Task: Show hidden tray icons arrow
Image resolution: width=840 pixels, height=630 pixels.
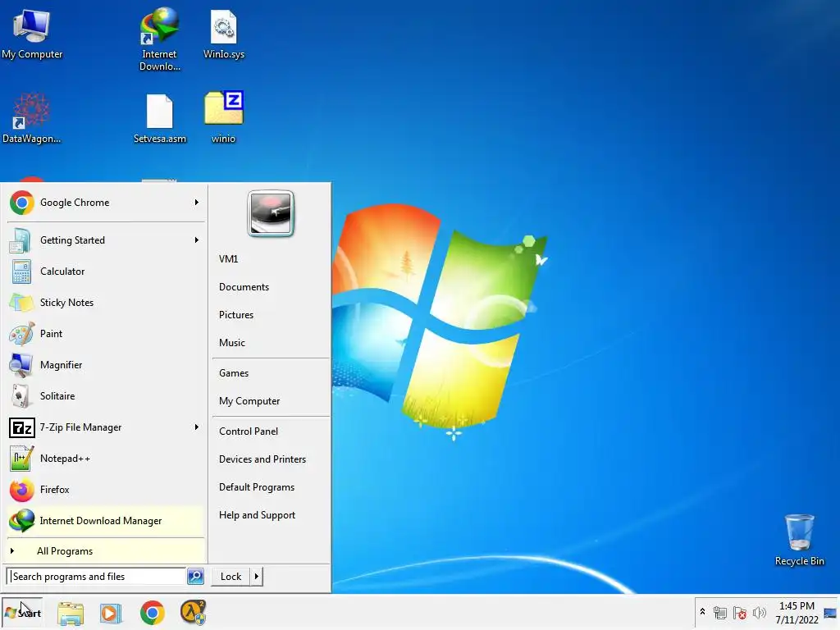Action: [x=702, y=612]
